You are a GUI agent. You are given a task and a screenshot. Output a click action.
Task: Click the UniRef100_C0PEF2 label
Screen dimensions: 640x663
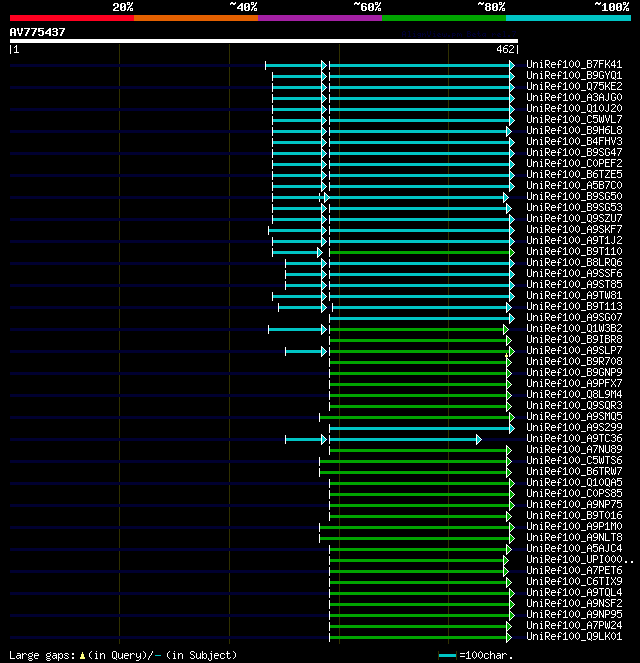[x=574, y=163]
